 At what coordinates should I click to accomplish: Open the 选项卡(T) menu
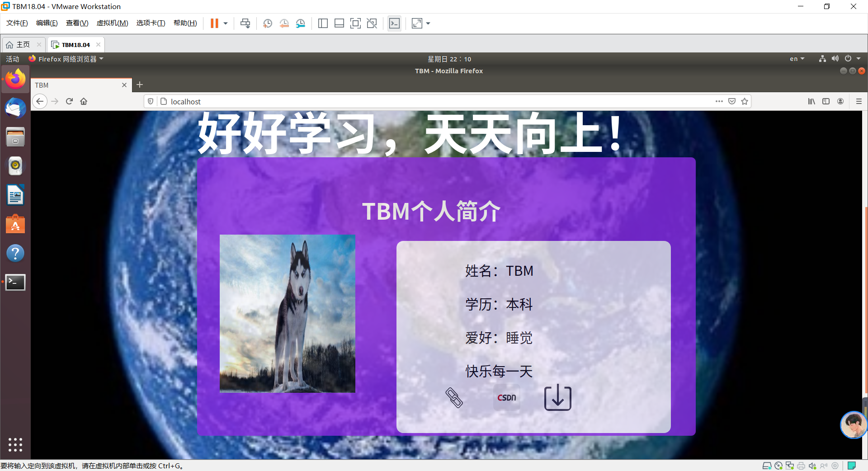(151, 23)
